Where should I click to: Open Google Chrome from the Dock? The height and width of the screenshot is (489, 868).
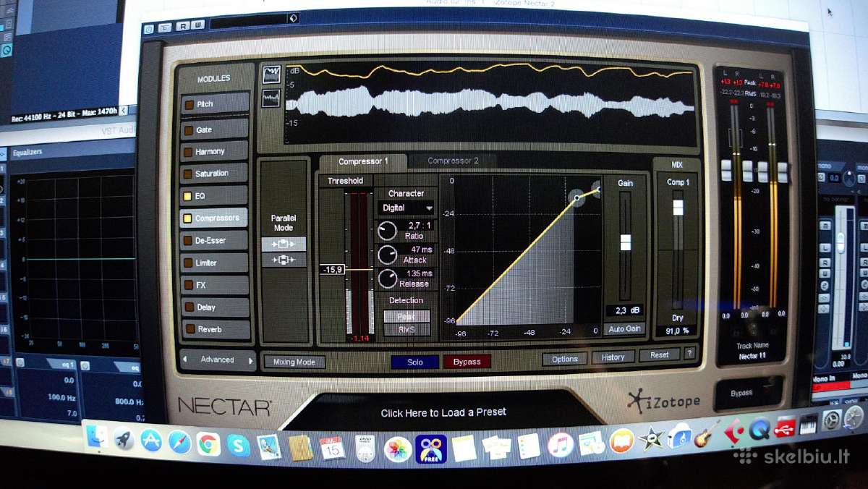coord(208,443)
